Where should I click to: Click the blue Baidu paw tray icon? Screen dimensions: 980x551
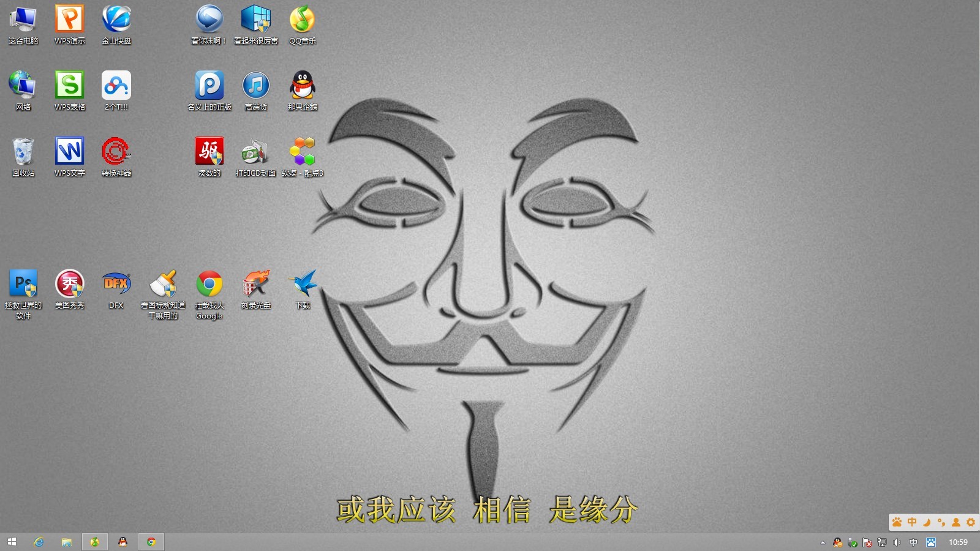pyautogui.click(x=931, y=542)
